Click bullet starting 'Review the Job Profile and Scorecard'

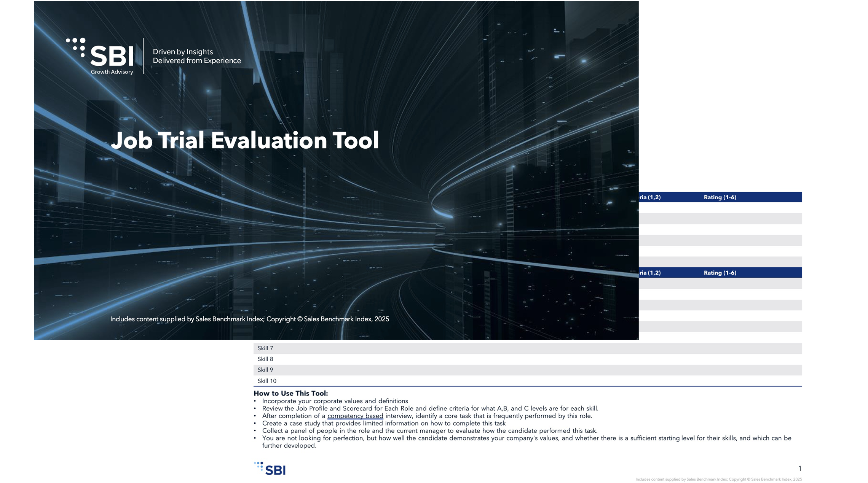click(430, 408)
